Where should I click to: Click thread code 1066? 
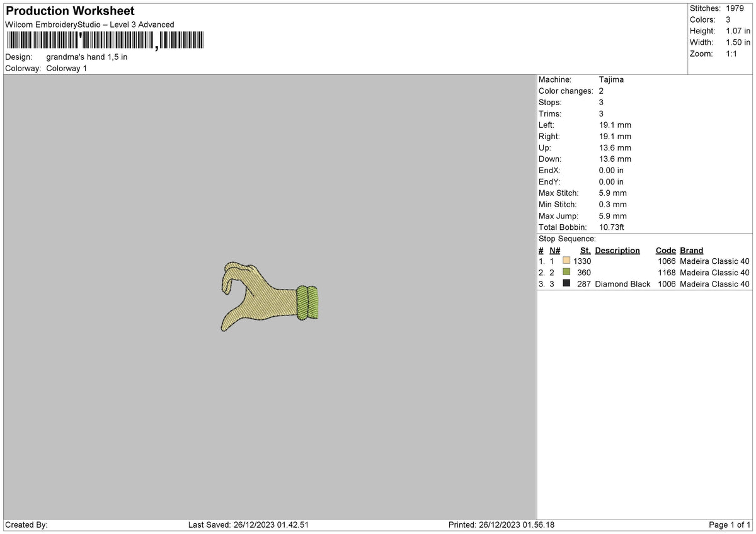tap(667, 261)
